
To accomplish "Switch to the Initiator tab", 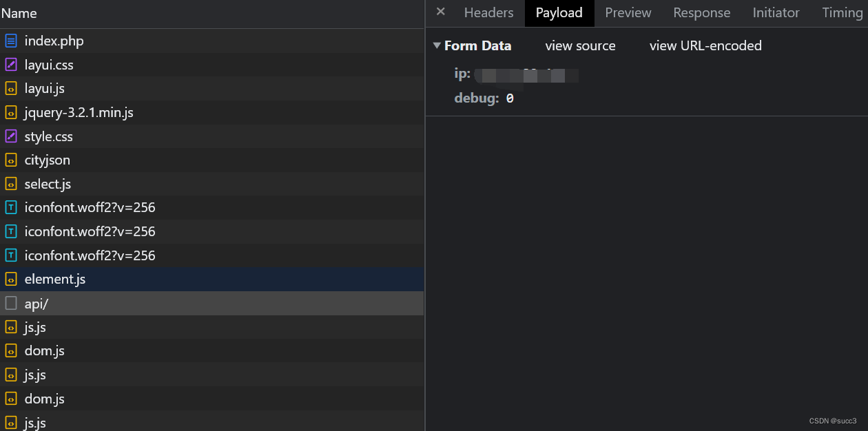I will pos(776,12).
